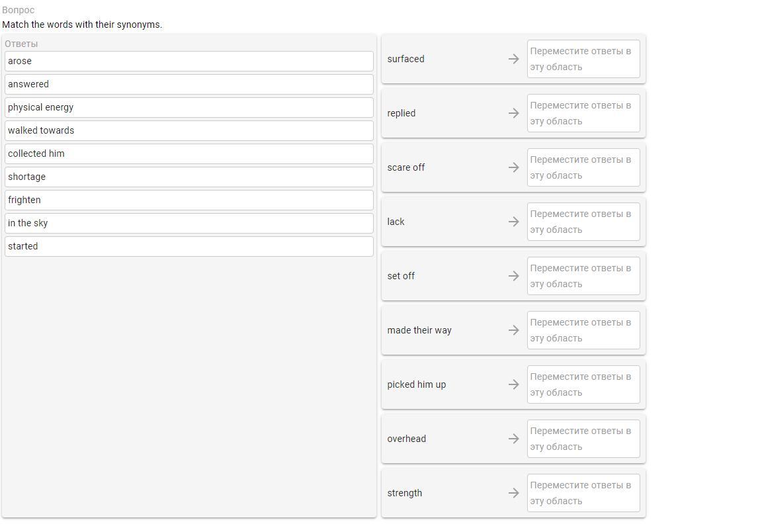Select the "arose" answer tile
The width and height of the screenshot is (762, 532).
click(189, 61)
